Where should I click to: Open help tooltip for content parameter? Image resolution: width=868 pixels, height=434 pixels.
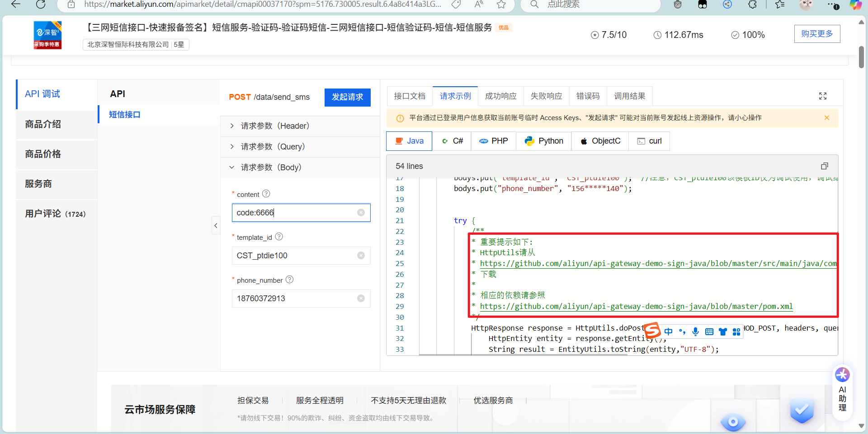point(266,194)
